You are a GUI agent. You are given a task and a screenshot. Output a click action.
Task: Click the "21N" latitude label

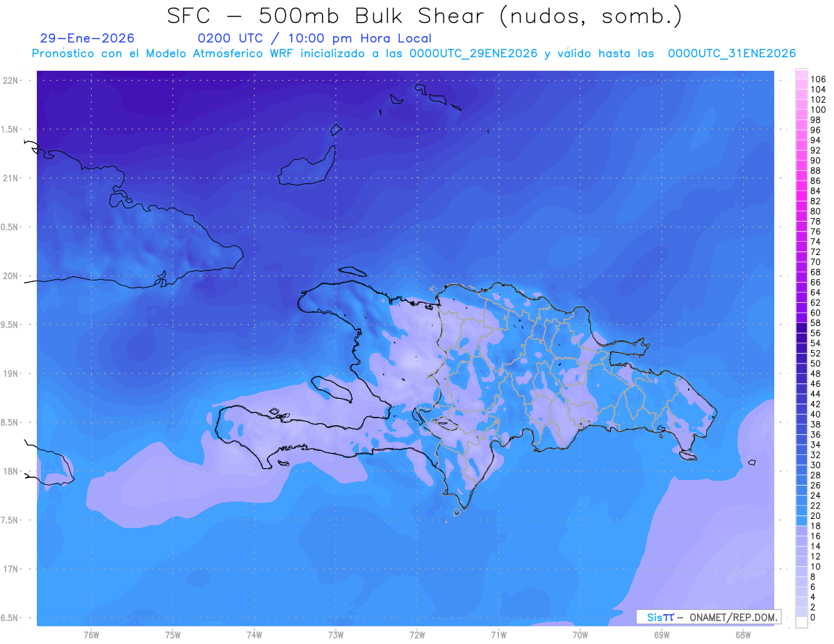pos(12,179)
